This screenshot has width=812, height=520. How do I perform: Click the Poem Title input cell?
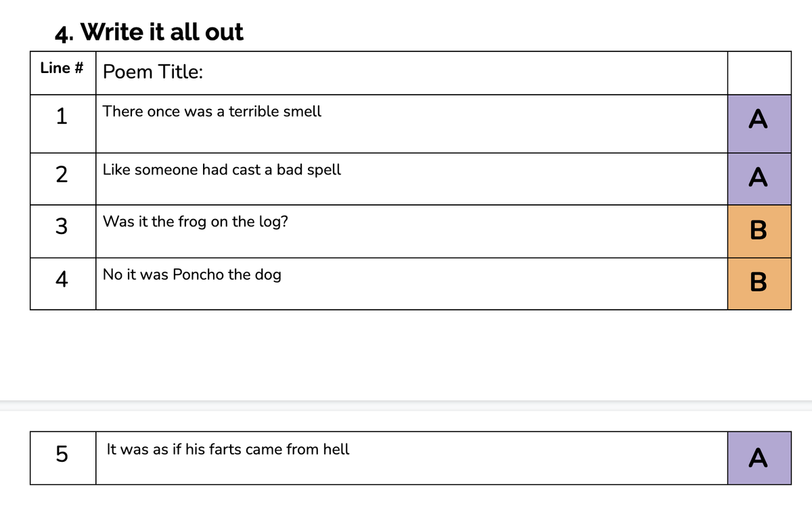click(411, 72)
